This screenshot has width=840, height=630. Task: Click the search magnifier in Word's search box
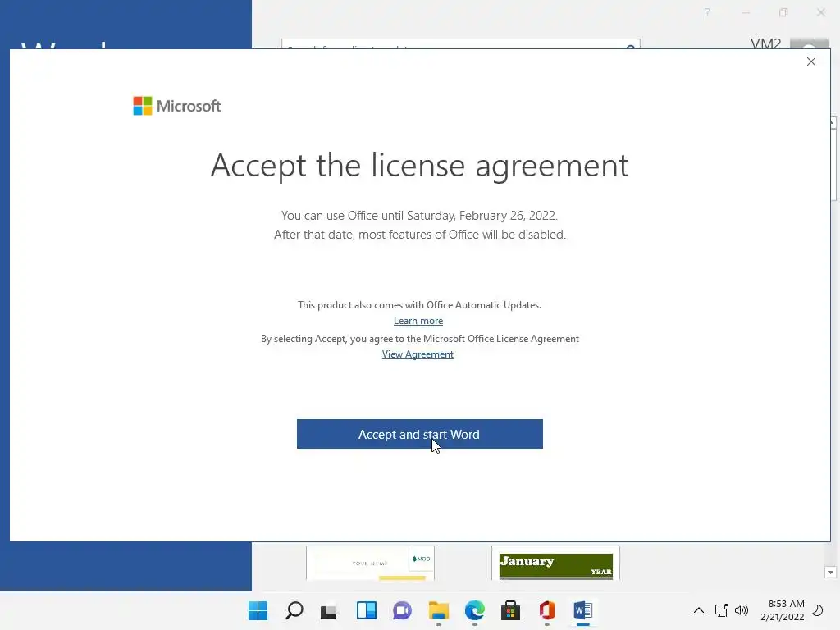pyautogui.click(x=631, y=47)
